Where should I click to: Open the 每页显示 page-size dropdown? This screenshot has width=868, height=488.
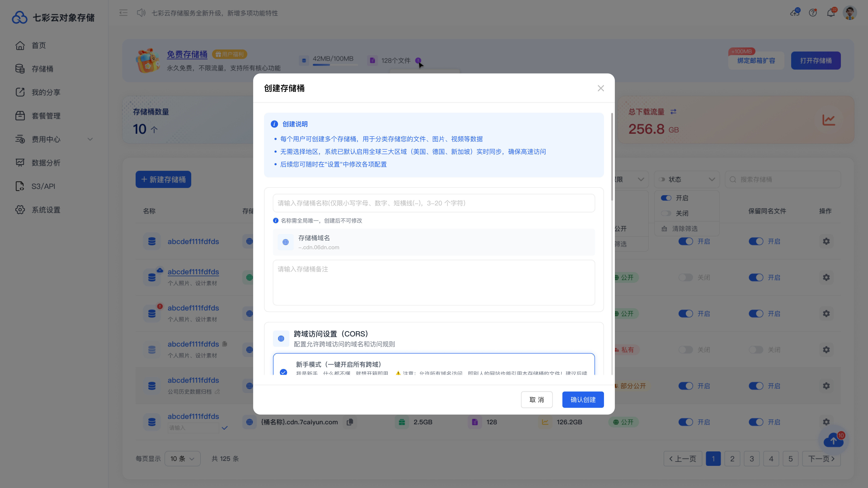182,458
